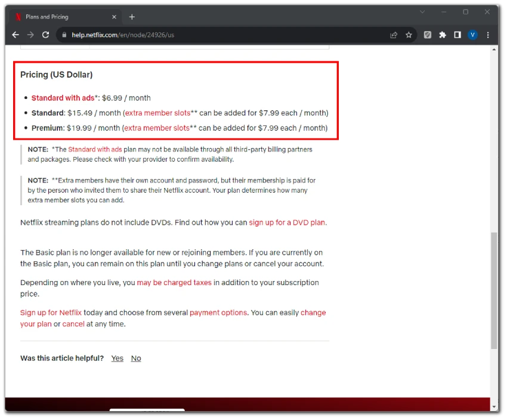Click the scrollbar down arrow
Image resolution: width=507 pixels, height=420 pixels.
(494, 407)
